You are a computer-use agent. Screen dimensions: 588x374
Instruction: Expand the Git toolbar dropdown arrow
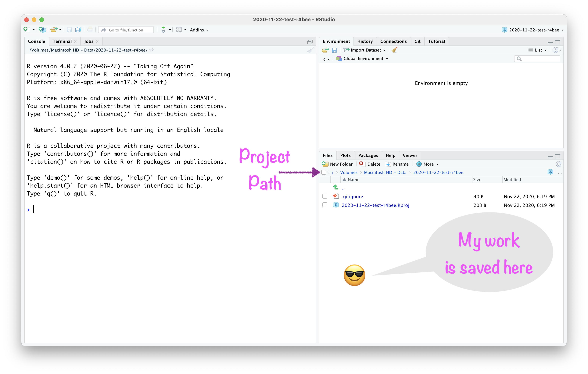170,30
